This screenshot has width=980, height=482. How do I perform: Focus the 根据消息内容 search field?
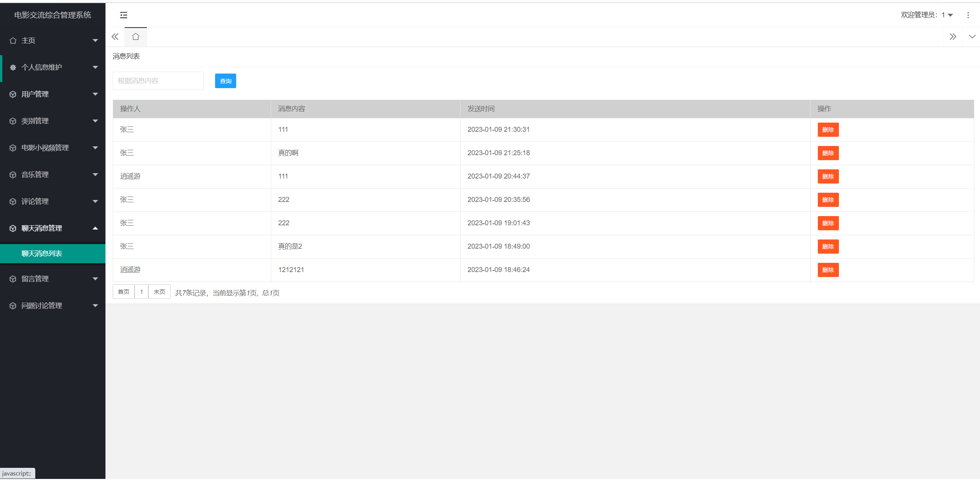[x=158, y=81]
